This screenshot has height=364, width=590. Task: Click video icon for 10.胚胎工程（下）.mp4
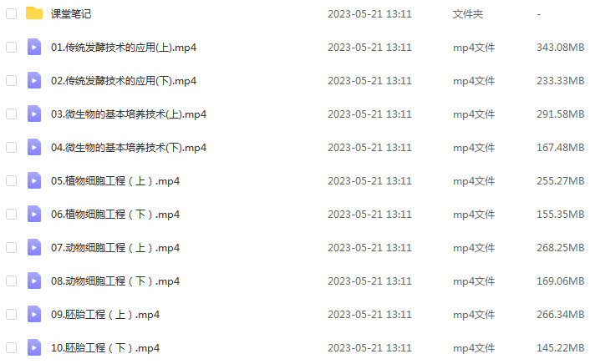pos(34,347)
